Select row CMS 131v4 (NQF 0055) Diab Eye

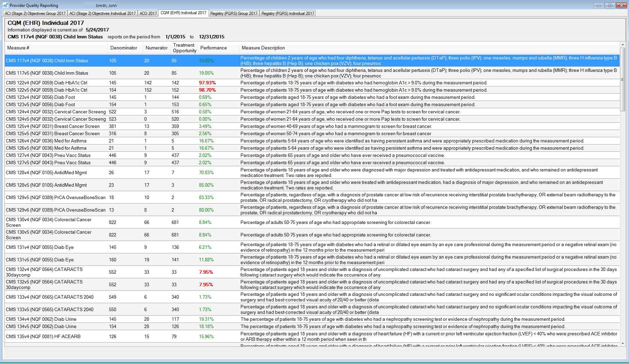[312, 247]
